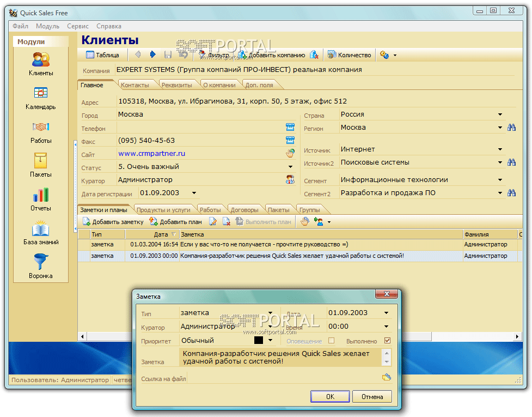This screenshot has width=532, height=417.
Task: Open the Файл menu
Action: click(x=20, y=26)
